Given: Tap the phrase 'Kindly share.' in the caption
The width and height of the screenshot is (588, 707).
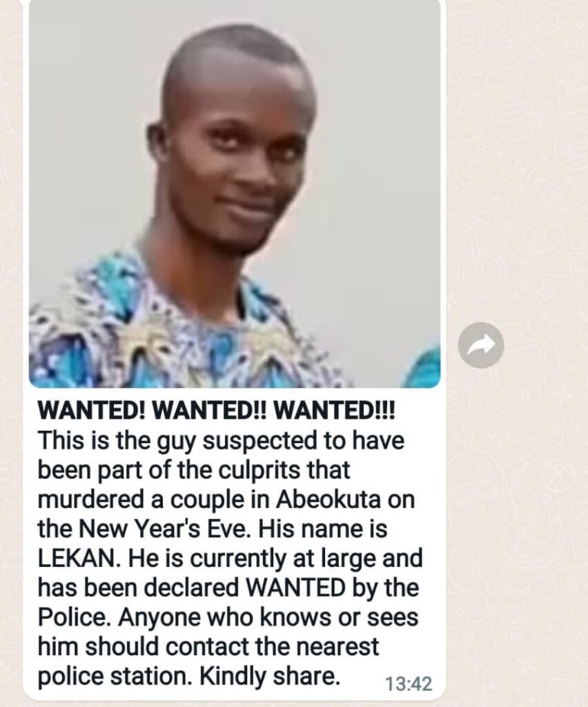Looking at the screenshot, I should click(x=269, y=676).
